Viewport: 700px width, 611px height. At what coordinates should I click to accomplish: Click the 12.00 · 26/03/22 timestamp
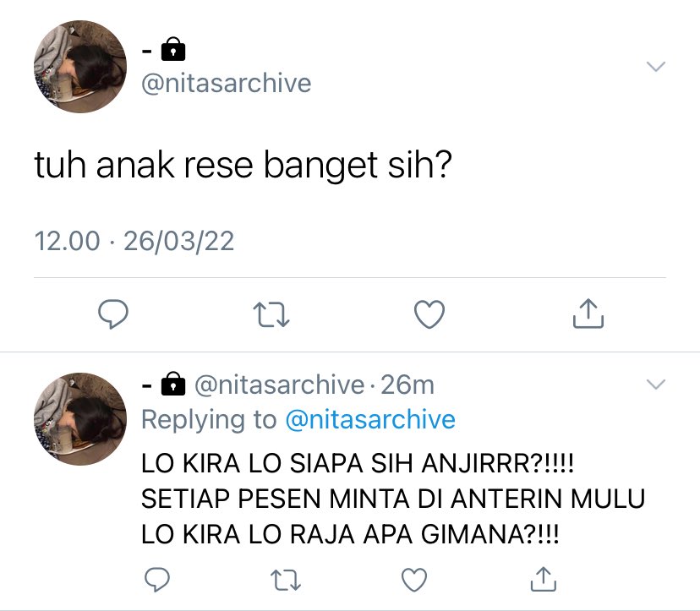click(134, 242)
